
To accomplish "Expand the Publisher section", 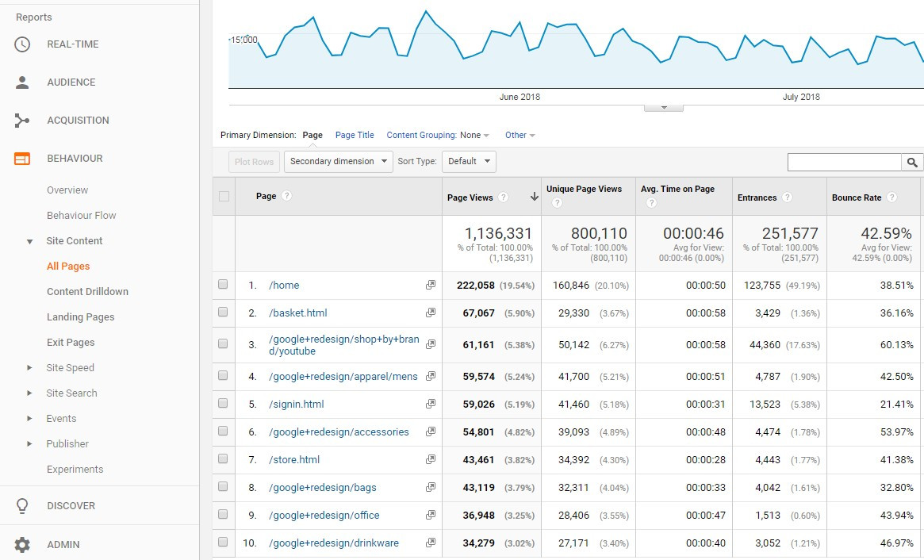I will 29,444.
